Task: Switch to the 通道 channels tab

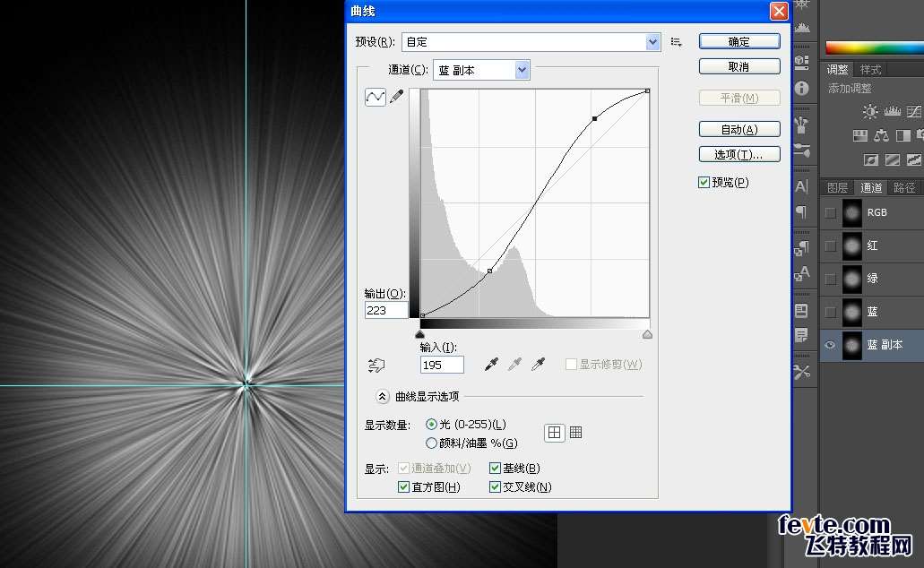Action: pos(871,187)
